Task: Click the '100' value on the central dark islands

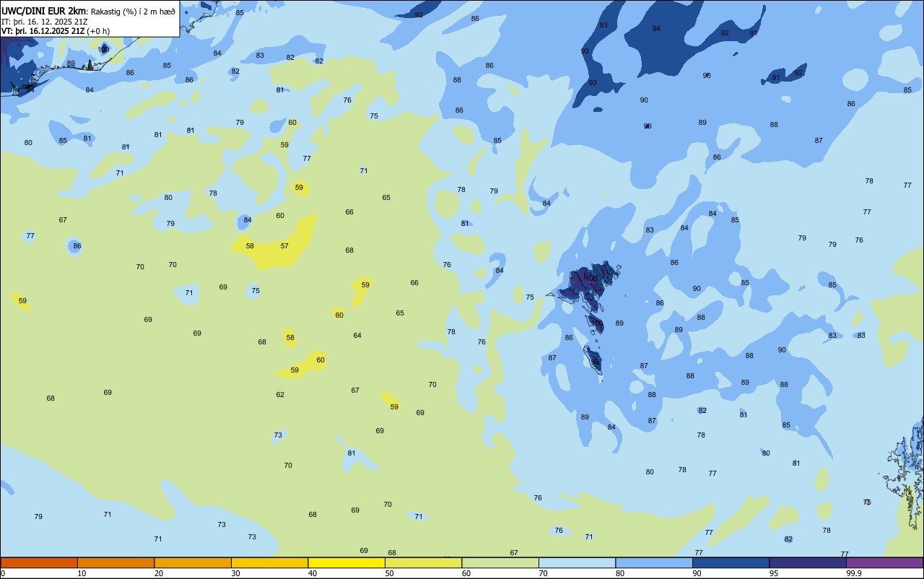Action: pos(590,278)
